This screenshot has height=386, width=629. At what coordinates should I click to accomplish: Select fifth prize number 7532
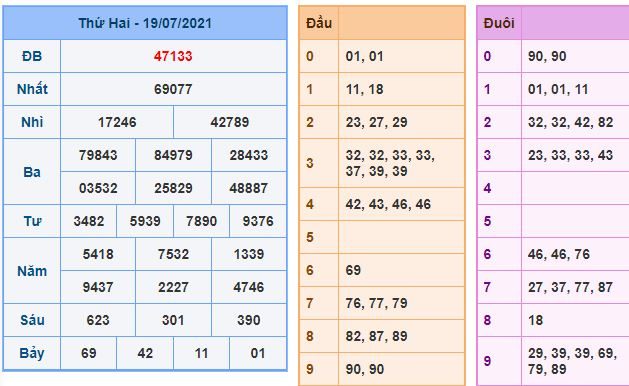173,254
